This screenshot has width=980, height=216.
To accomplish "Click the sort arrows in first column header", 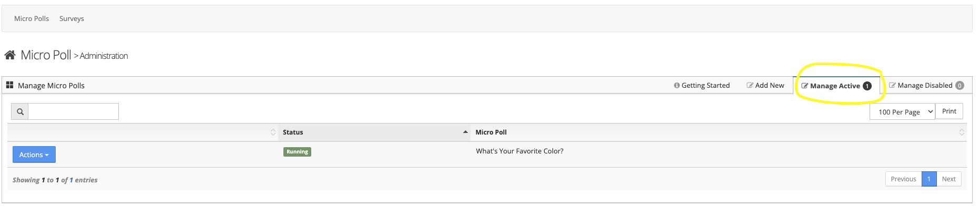I will click(273, 132).
